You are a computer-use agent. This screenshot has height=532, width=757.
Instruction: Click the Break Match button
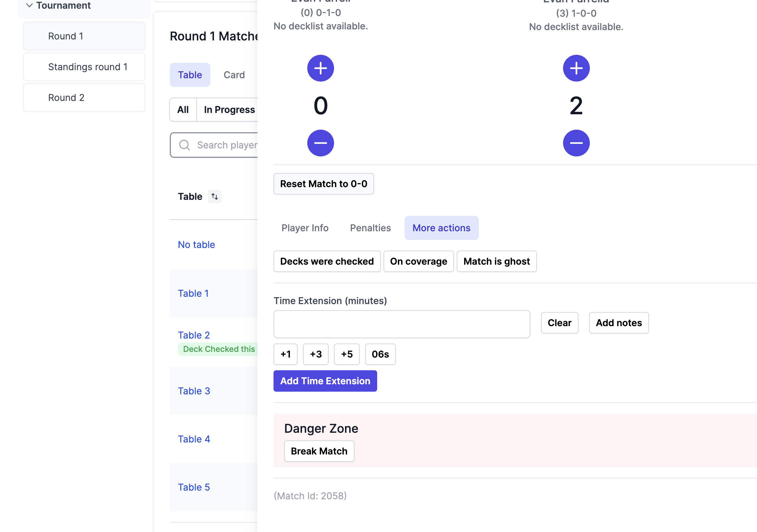click(319, 451)
